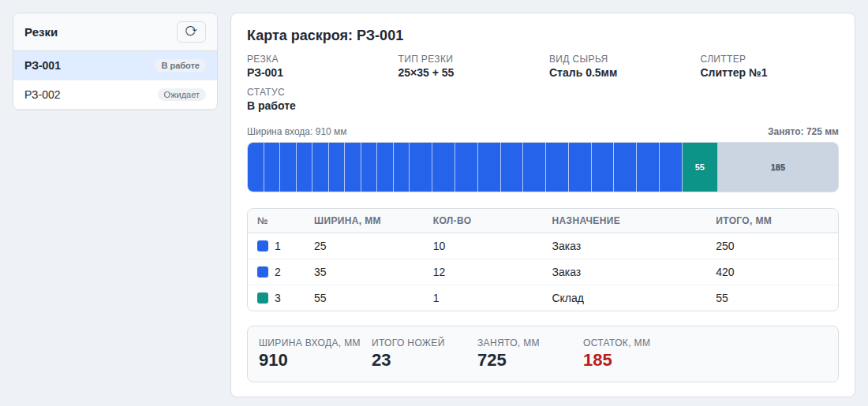Click the input width value 910 in summary

[x=273, y=360]
